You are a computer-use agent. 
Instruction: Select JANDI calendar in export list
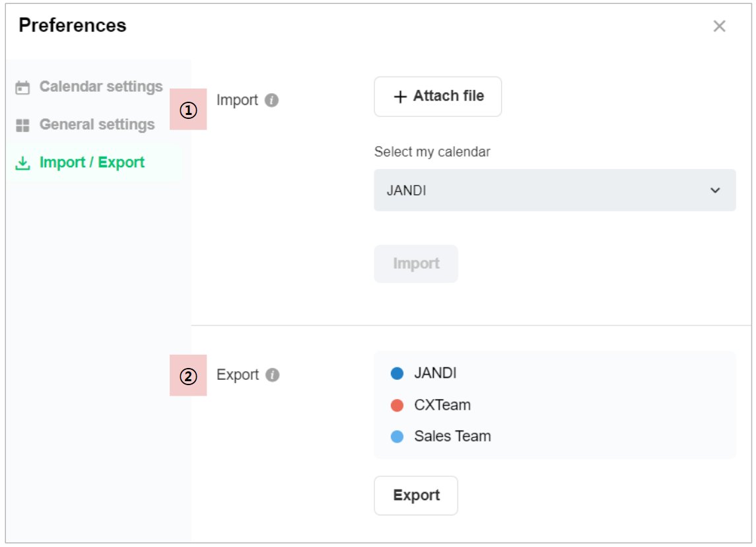coord(435,373)
